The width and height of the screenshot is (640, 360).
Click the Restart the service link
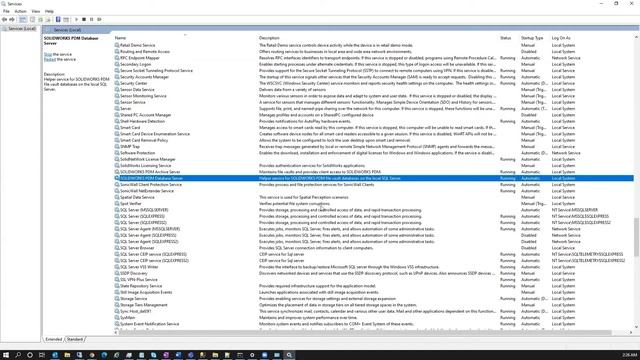(x=49, y=60)
